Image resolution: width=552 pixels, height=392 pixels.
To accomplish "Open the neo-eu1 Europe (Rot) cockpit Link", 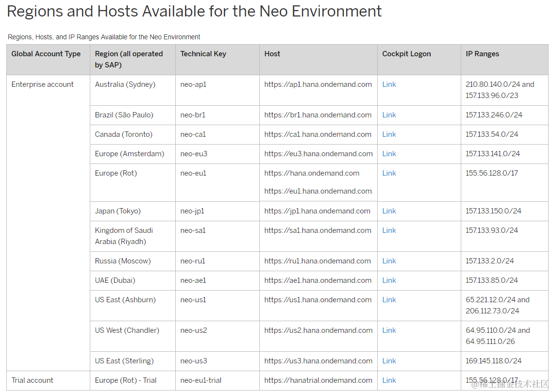I will (x=389, y=173).
